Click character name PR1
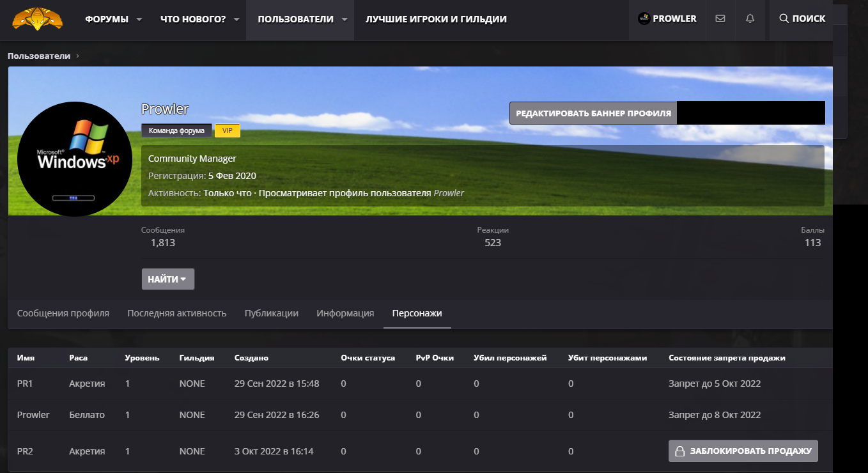The image size is (868, 473). point(25,384)
